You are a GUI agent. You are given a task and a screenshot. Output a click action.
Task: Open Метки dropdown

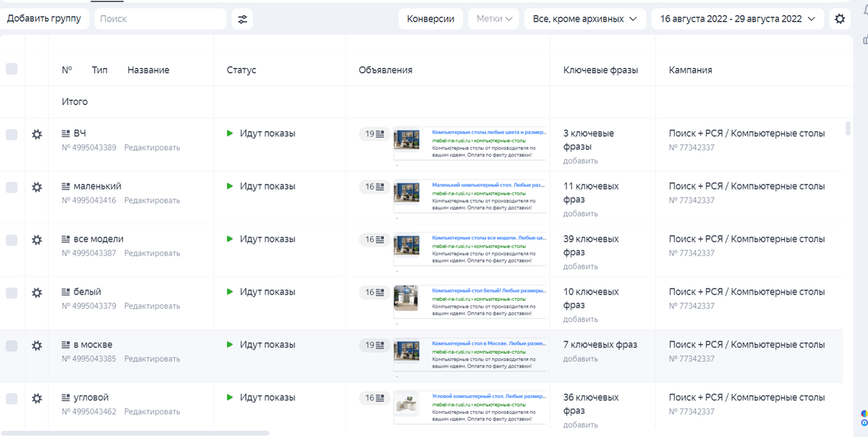pyautogui.click(x=494, y=19)
